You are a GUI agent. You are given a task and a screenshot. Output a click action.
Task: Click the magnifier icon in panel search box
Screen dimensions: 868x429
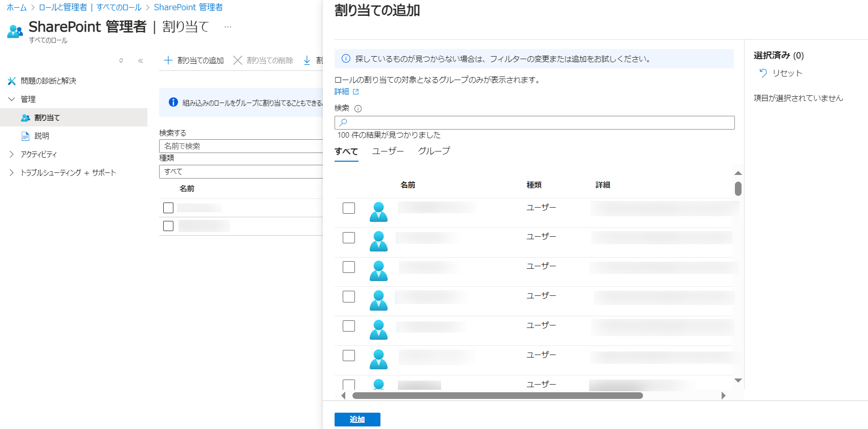coord(343,122)
